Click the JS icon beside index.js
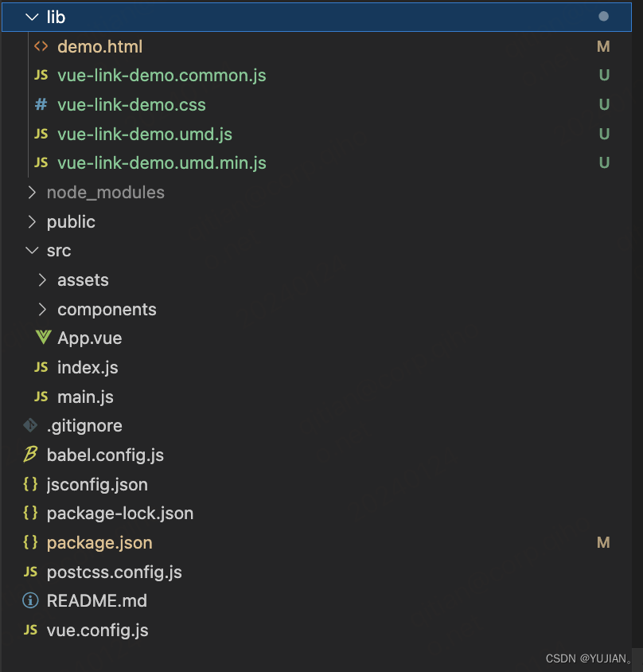 pyautogui.click(x=41, y=367)
